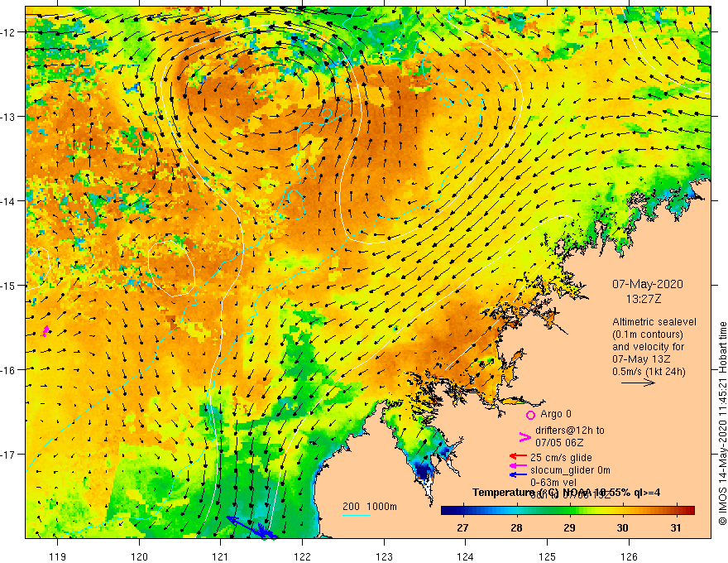
Task: Click the Temperature NOAA-19 title text
Action: 566,493
